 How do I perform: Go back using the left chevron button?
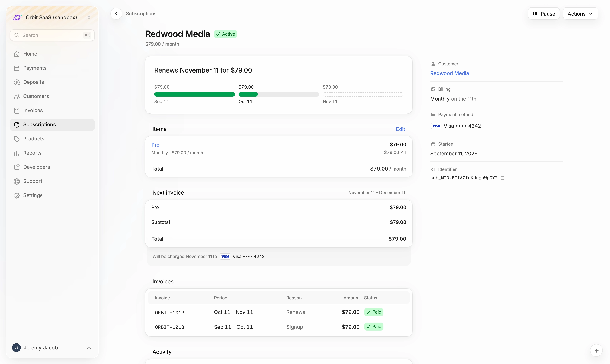(x=117, y=13)
